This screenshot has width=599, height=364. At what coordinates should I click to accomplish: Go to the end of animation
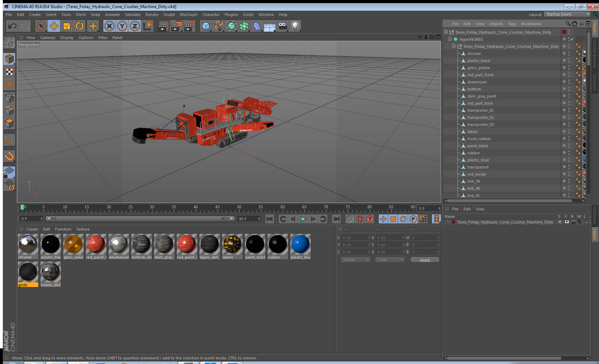[x=336, y=219]
